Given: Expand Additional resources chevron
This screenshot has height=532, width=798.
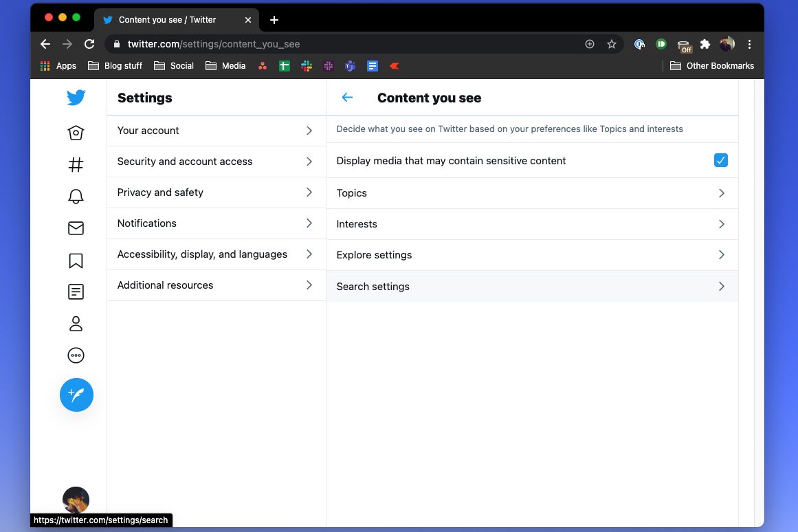Looking at the screenshot, I should (x=309, y=285).
